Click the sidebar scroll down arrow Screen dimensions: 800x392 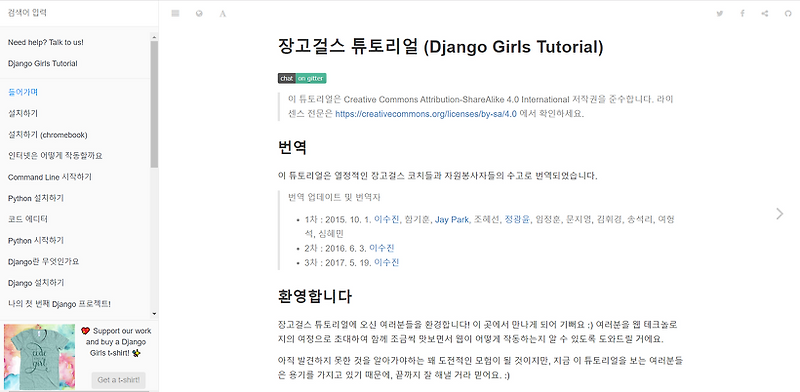click(x=154, y=314)
